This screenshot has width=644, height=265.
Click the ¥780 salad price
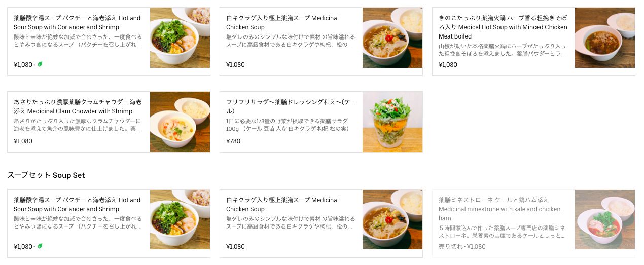pyautogui.click(x=233, y=141)
